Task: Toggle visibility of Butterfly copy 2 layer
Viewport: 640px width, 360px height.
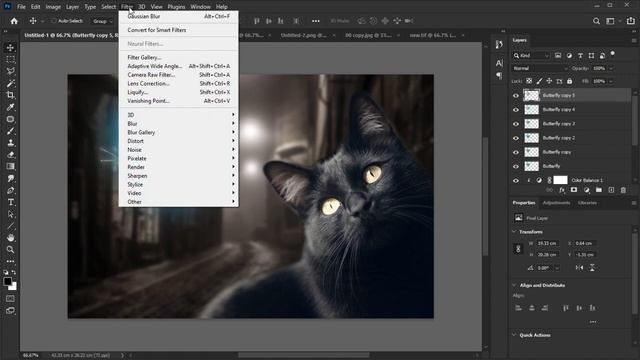Action: (x=516, y=138)
